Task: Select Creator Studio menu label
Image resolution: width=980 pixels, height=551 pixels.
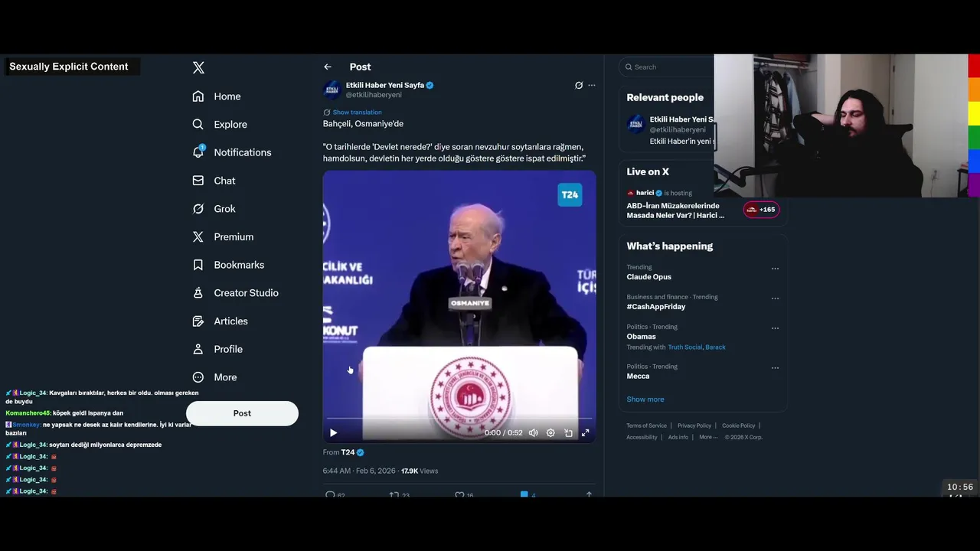Action: click(x=247, y=293)
